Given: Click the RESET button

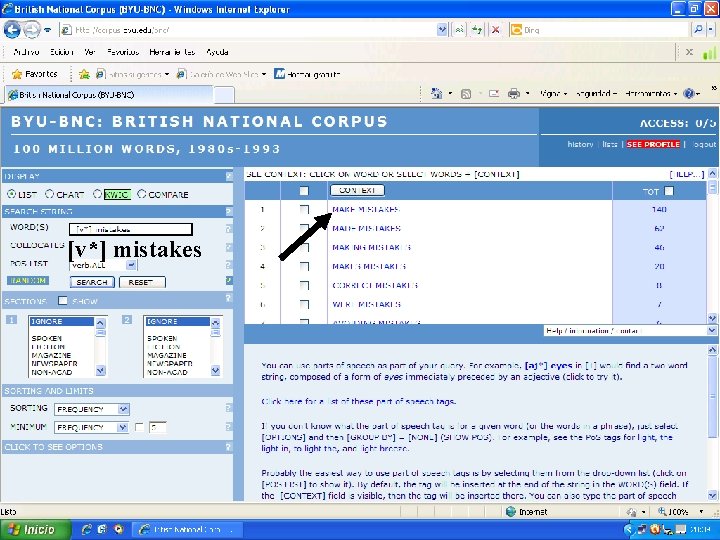Looking at the screenshot, I should 142,282.
